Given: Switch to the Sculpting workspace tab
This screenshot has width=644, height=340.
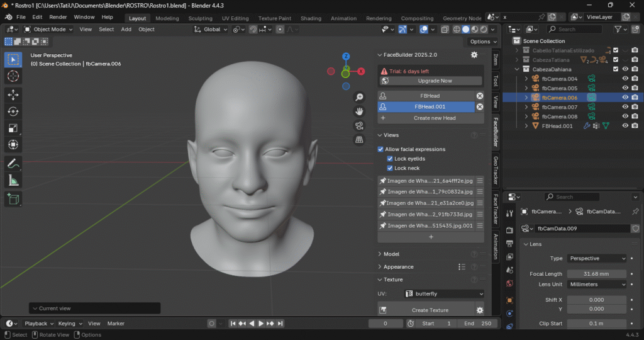Looking at the screenshot, I should [200, 18].
